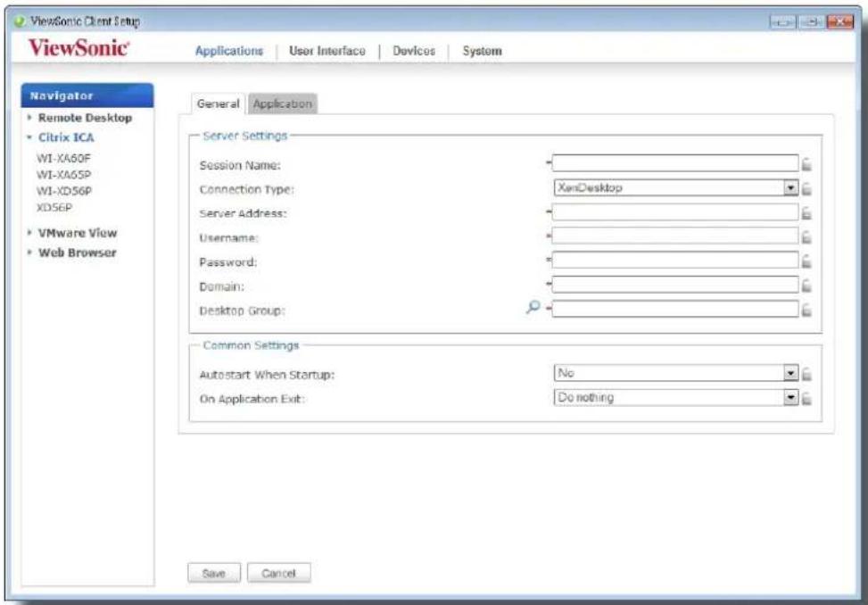Click the ViewSonic logo
868x605 pixels.
79,47
